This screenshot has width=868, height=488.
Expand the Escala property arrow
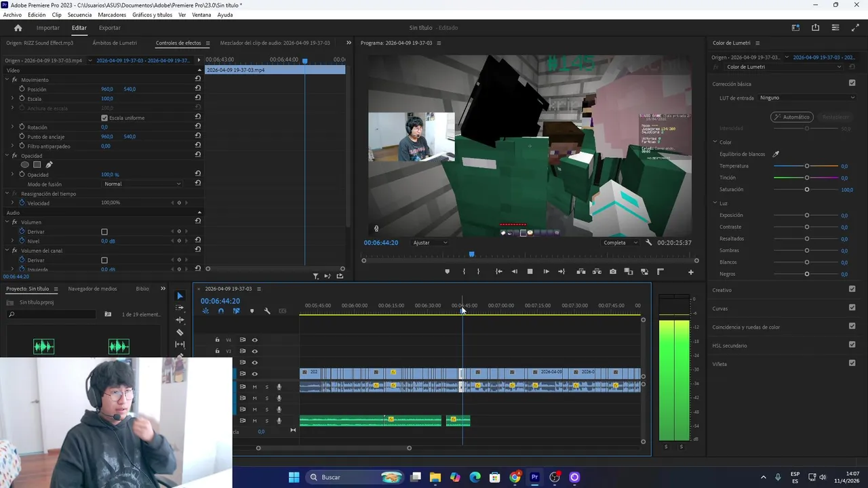12,98
